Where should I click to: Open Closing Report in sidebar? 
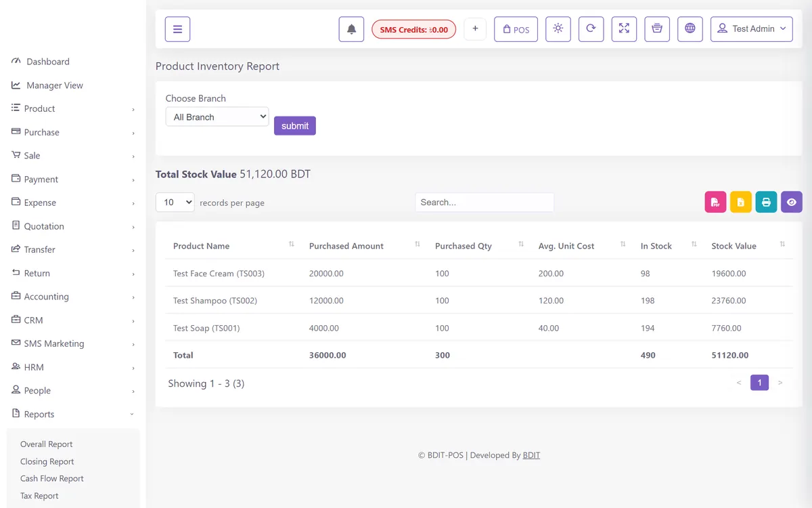47,461
